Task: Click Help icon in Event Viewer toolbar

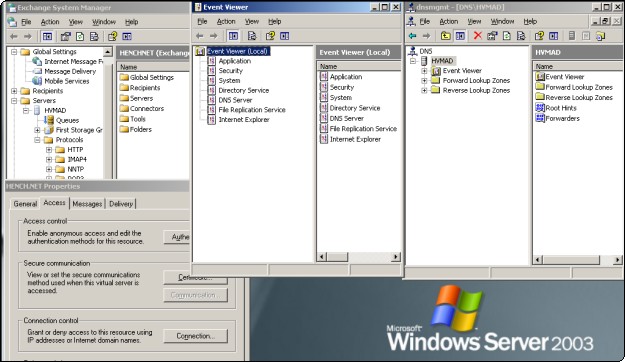Action: coord(270,36)
